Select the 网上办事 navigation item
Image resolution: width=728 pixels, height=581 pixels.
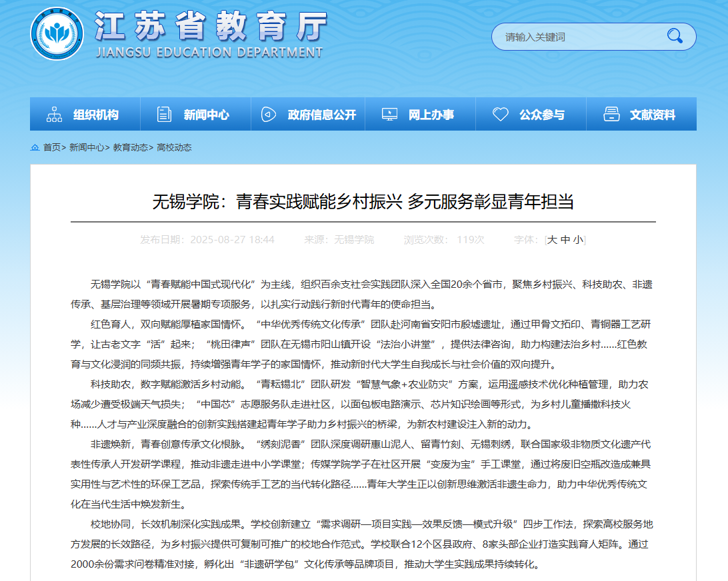click(x=431, y=115)
